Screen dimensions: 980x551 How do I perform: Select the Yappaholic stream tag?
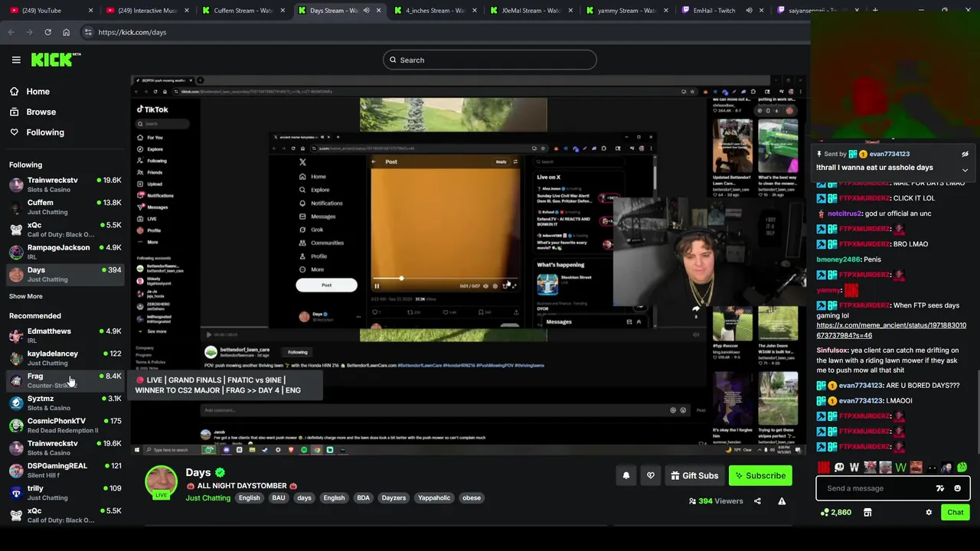[434, 497]
